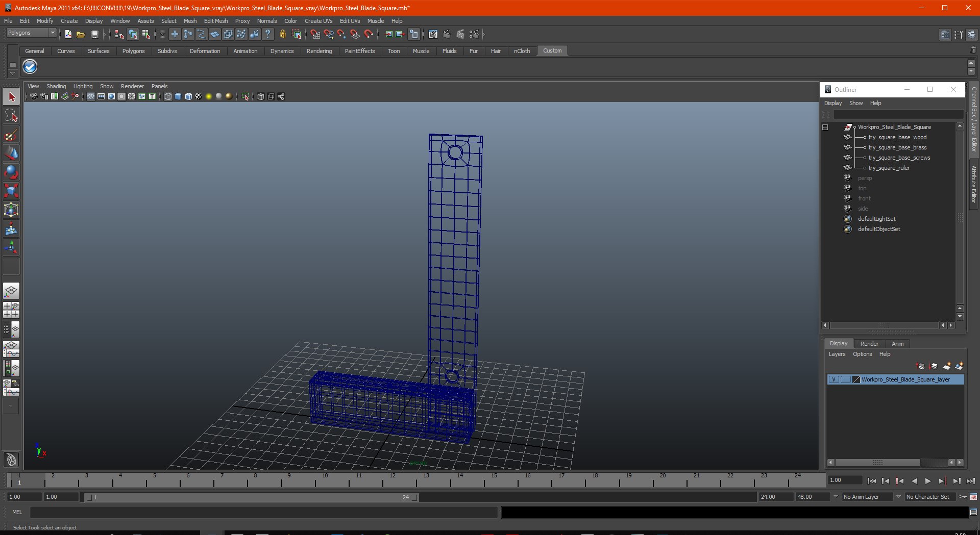The width and height of the screenshot is (980, 535).
Task: Choose the Scale tool icon
Action: (11, 191)
